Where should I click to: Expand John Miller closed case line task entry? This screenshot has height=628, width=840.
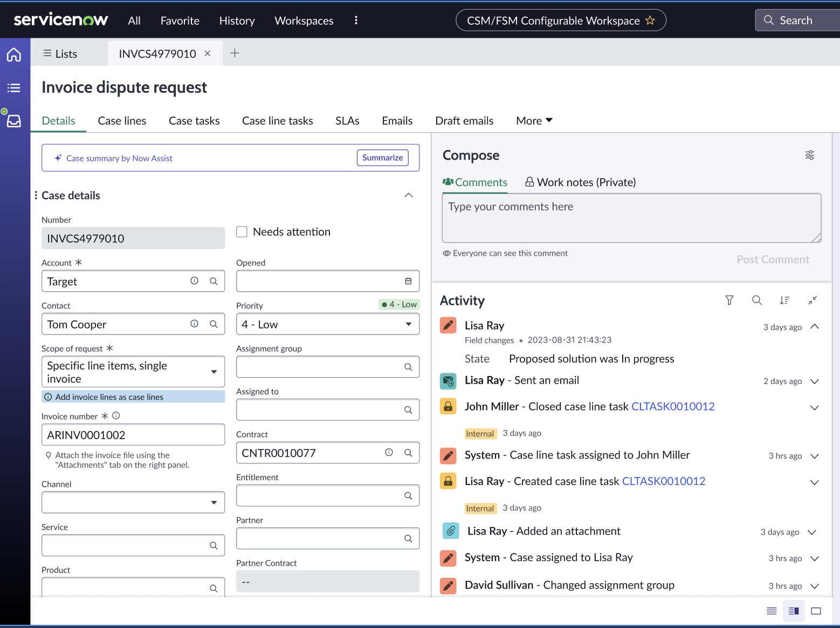[815, 408]
